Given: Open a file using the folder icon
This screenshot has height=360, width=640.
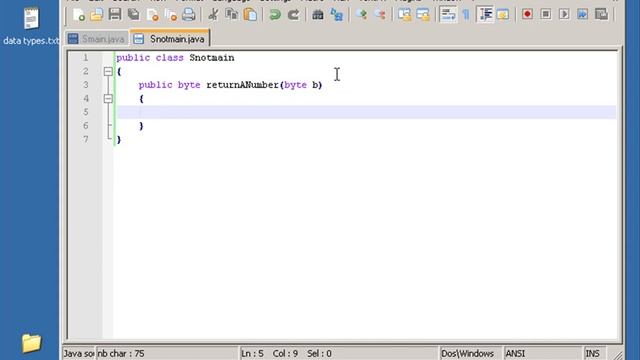Looking at the screenshot, I should click(97, 15).
